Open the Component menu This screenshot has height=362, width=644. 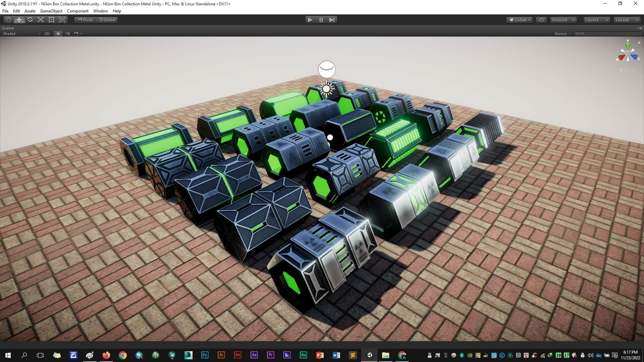(77, 11)
